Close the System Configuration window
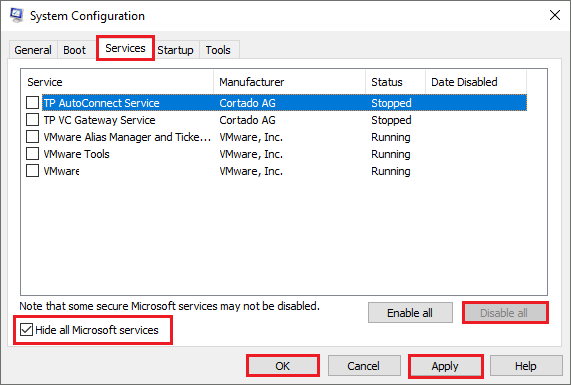 pyautogui.click(x=555, y=15)
